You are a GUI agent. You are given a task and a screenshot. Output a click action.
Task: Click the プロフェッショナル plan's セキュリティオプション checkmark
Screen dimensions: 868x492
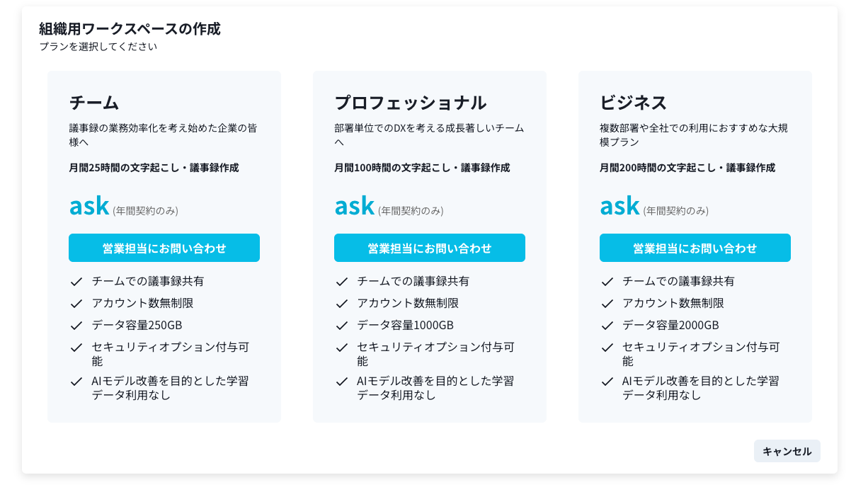(342, 348)
